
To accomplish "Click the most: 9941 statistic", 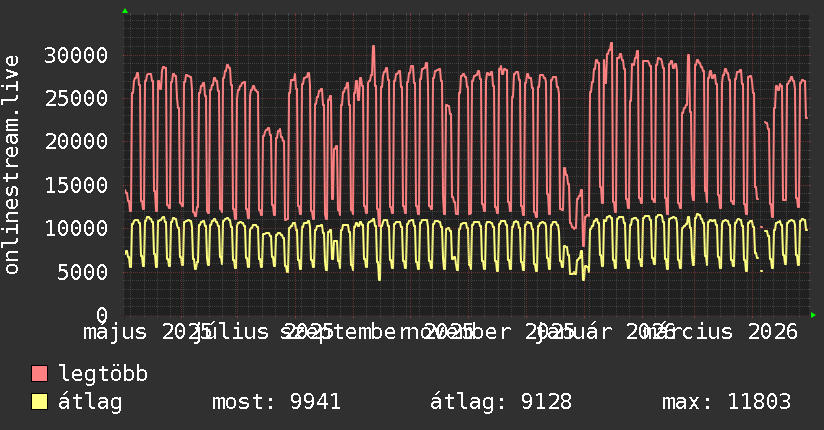I will coord(276,402).
